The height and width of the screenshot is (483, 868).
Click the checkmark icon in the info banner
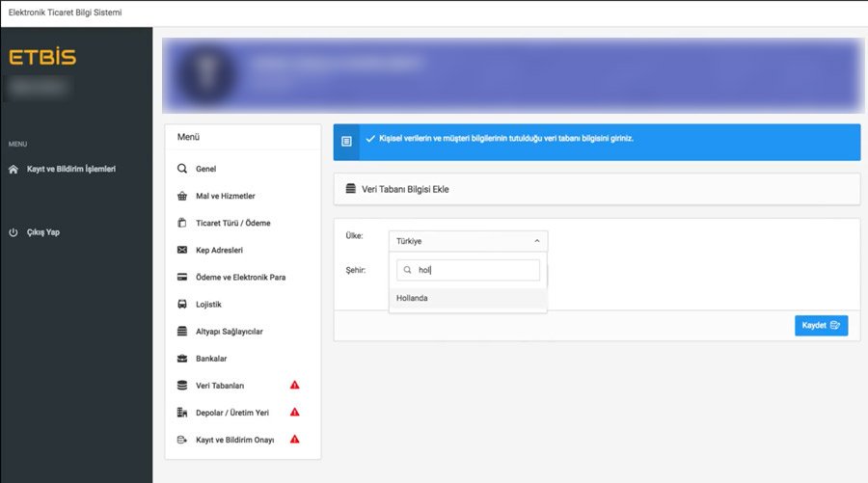(x=370, y=138)
